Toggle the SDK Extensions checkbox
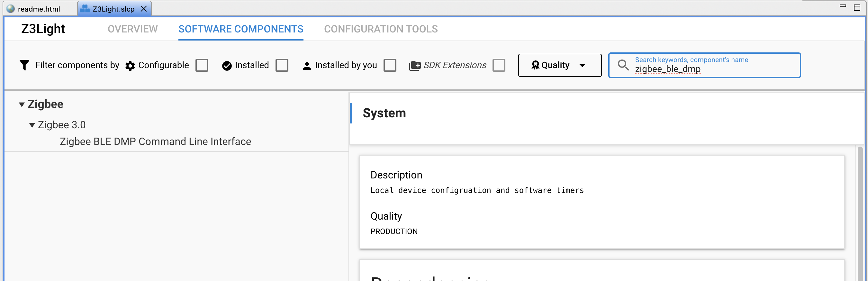The width and height of the screenshot is (868, 281). click(x=499, y=65)
